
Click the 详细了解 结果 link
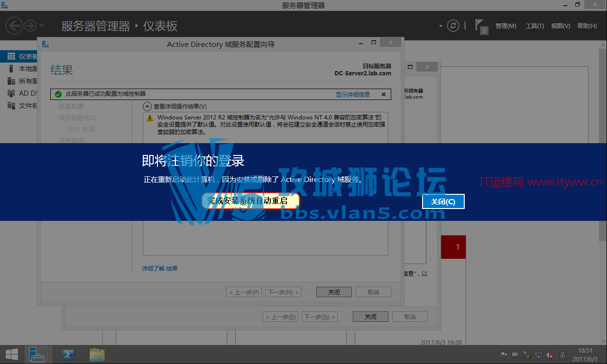click(x=160, y=268)
